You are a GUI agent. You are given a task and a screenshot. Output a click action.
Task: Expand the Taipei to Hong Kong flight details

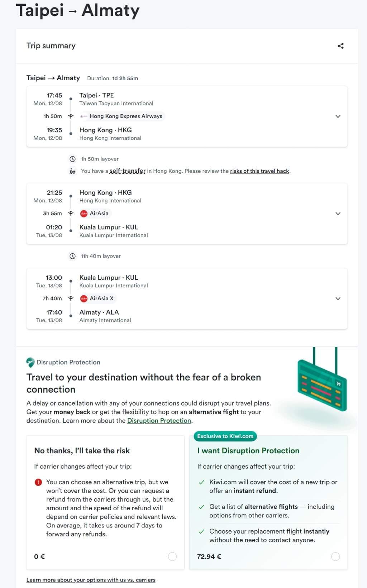(338, 116)
